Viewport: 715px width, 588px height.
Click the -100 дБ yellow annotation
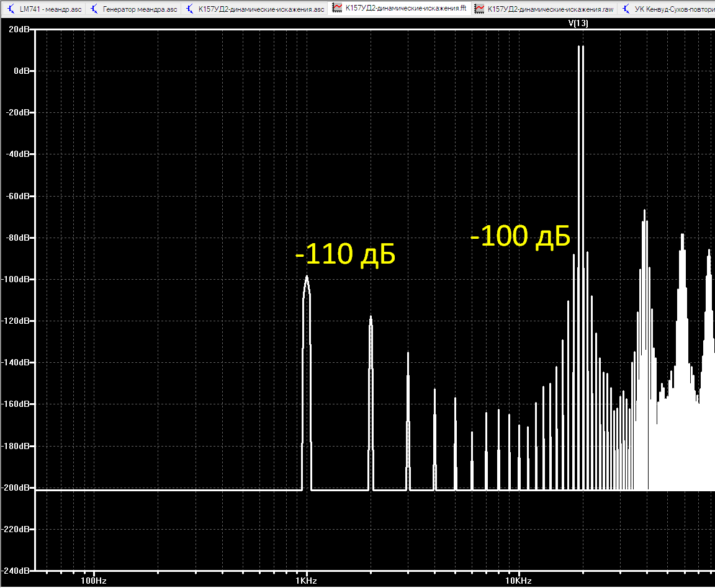520,236
